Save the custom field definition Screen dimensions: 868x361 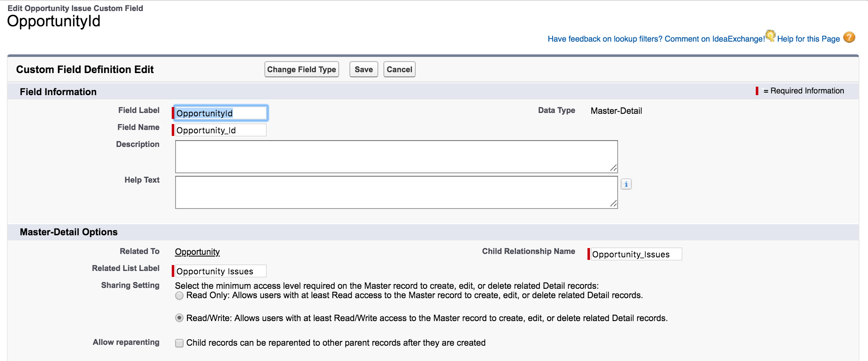pos(363,70)
